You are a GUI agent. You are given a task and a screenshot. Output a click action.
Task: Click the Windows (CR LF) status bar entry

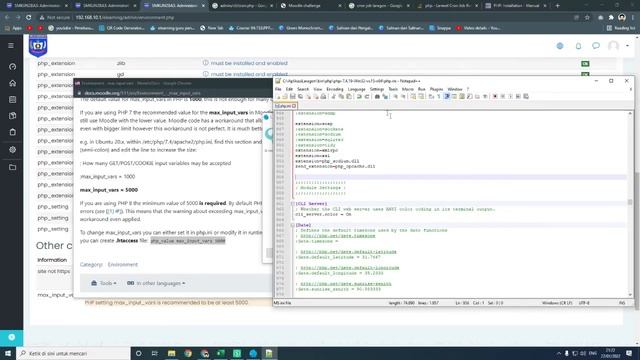click(557, 303)
